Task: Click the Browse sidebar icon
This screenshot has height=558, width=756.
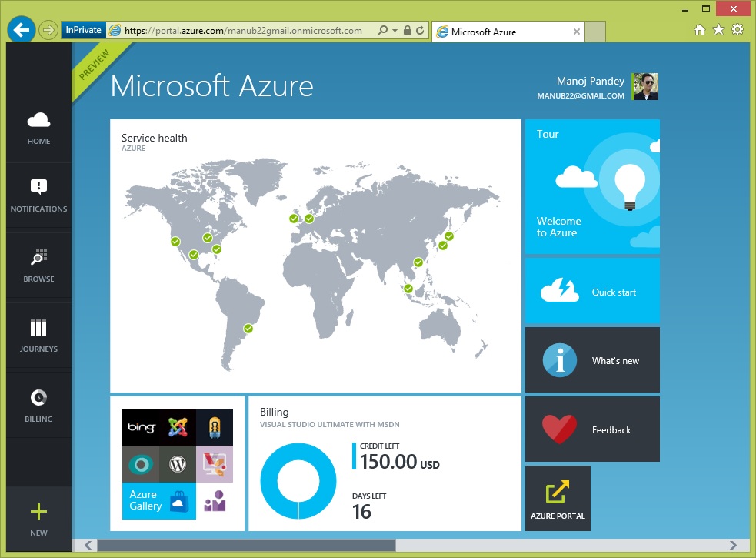Action: (38, 258)
